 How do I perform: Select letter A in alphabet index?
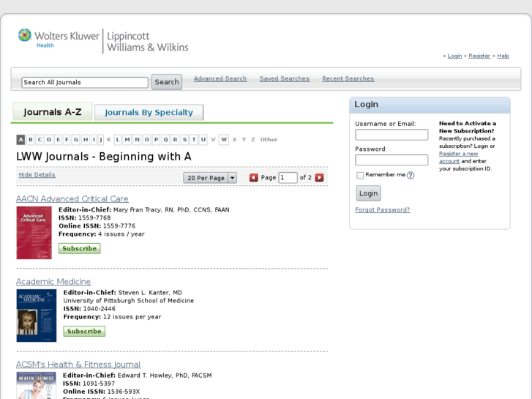click(x=20, y=140)
